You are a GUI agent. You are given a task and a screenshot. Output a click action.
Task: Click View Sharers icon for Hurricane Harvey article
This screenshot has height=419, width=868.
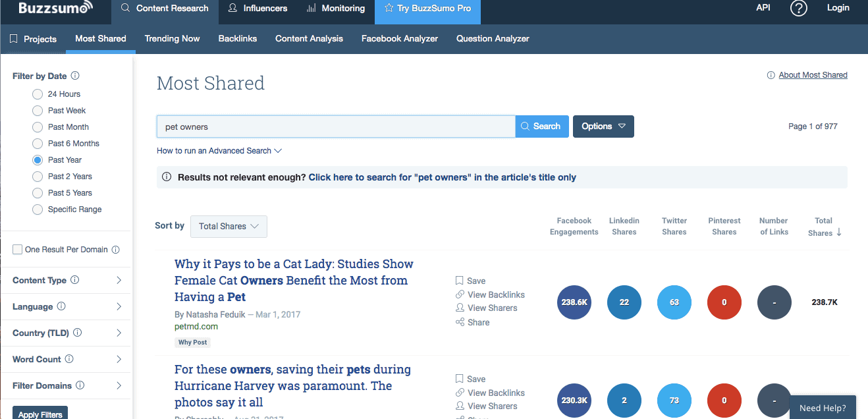coord(460,406)
